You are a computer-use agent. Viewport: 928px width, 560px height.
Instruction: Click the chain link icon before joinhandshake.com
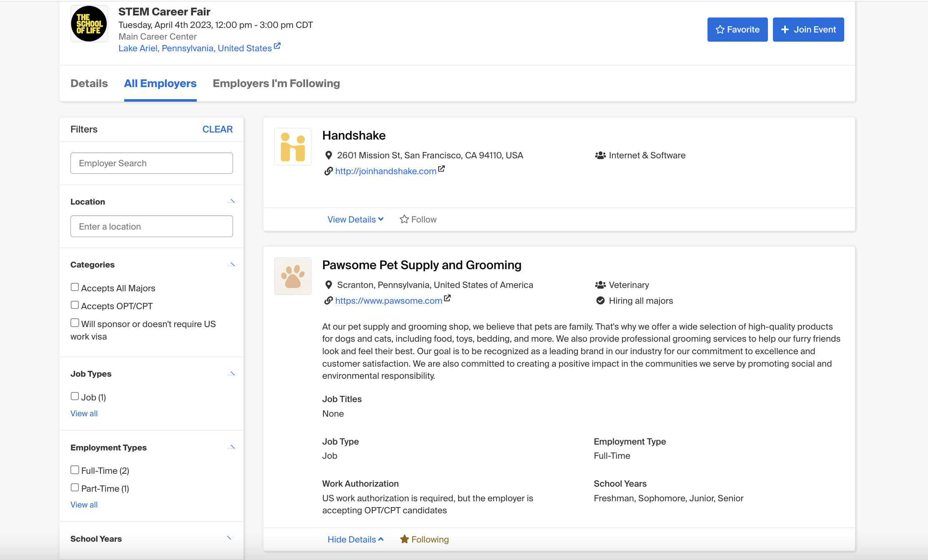[x=329, y=171]
